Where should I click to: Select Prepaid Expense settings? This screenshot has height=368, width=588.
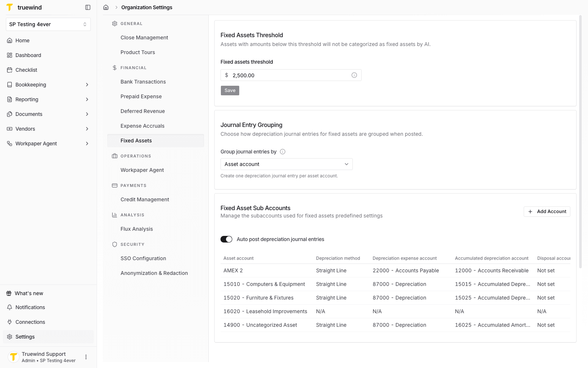[x=155, y=96]
